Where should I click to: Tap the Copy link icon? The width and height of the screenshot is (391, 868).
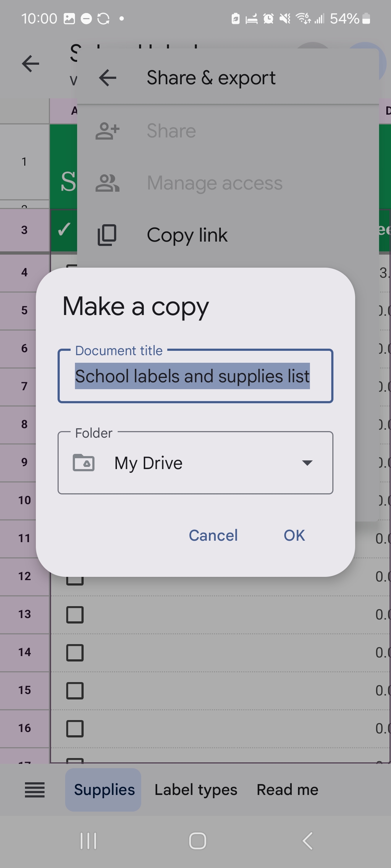click(x=107, y=235)
